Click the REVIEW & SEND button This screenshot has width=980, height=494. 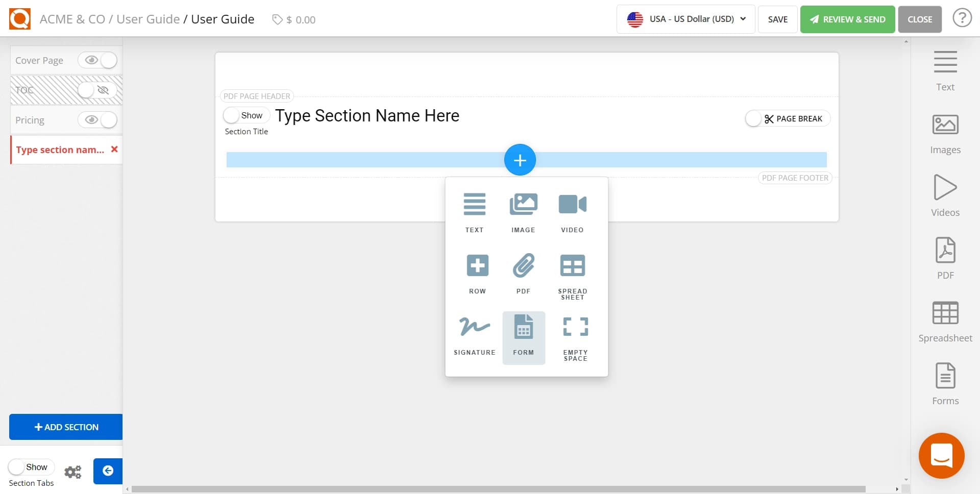click(847, 19)
